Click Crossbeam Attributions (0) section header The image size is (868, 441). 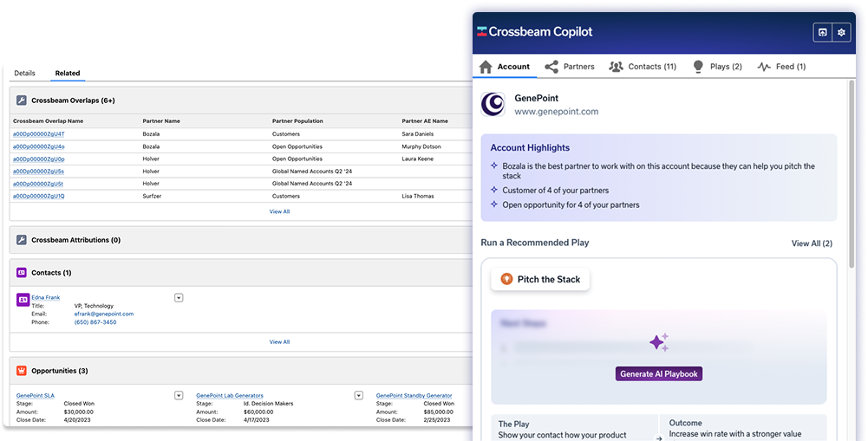click(75, 240)
